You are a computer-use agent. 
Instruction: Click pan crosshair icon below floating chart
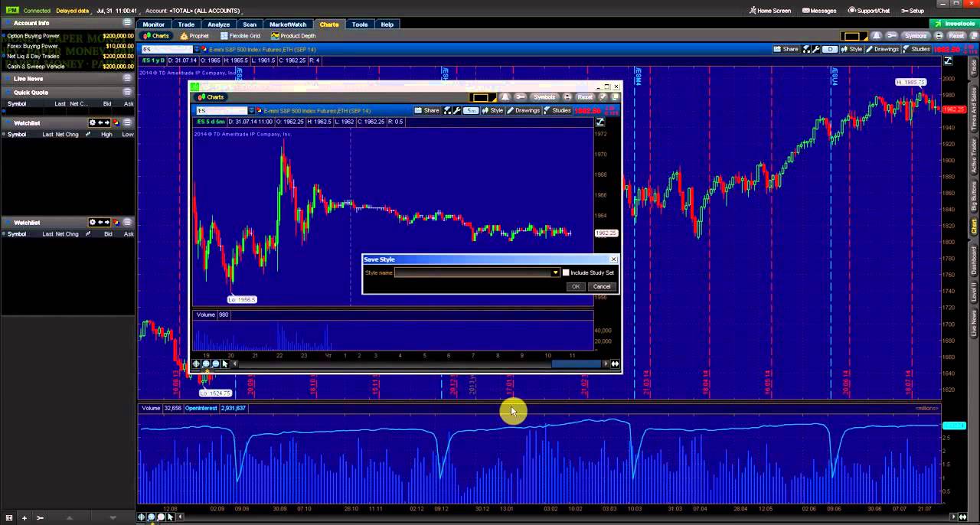tap(196, 364)
